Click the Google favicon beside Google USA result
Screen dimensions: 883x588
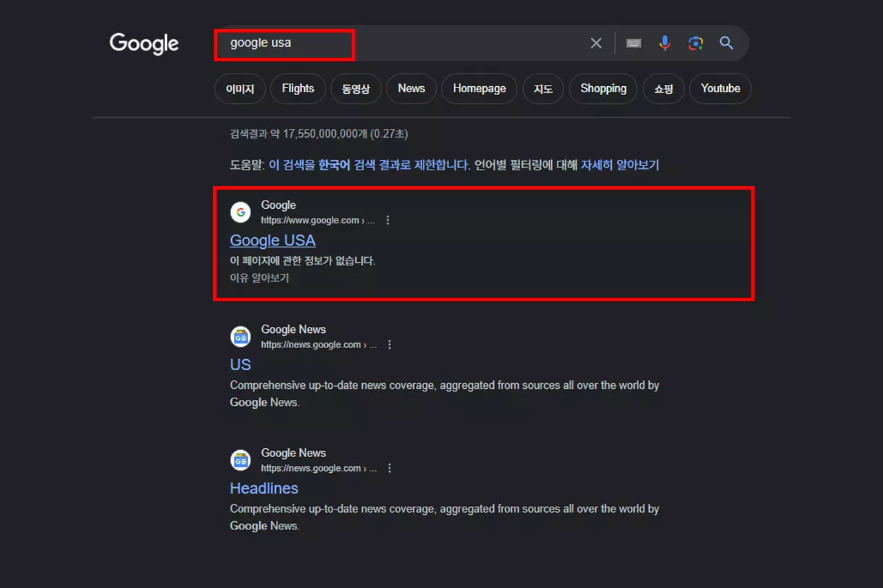(x=240, y=212)
